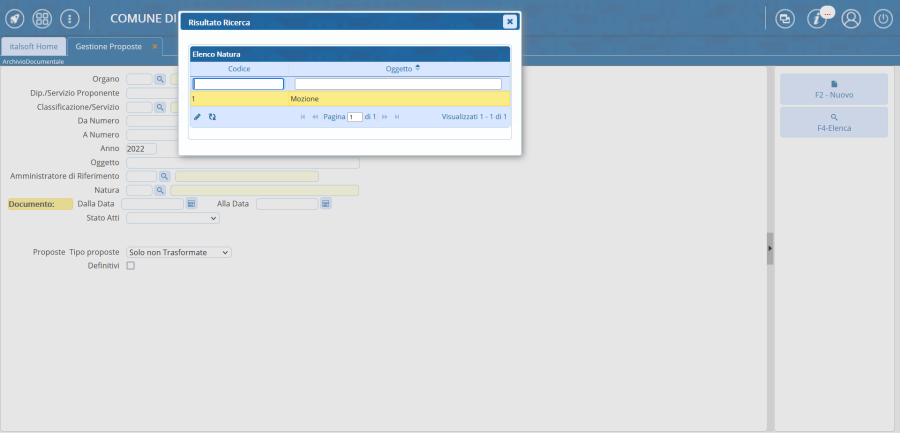Click the Codice filter input field
This screenshot has width=900, height=433.
[238, 84]
